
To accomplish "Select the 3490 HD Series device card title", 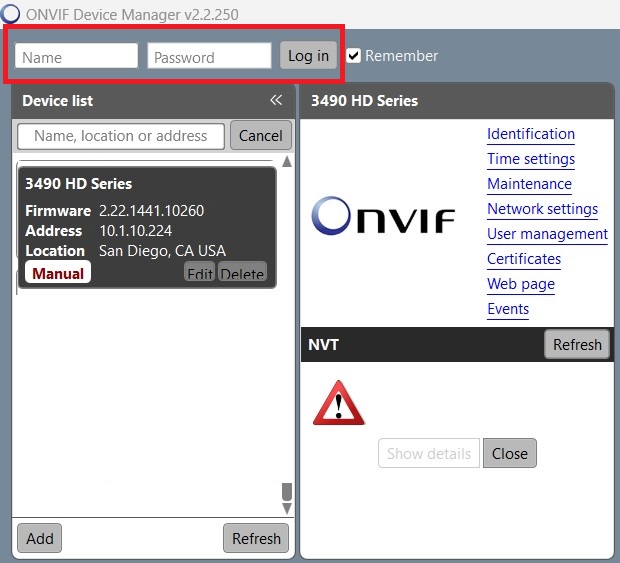I will (79, 184).
